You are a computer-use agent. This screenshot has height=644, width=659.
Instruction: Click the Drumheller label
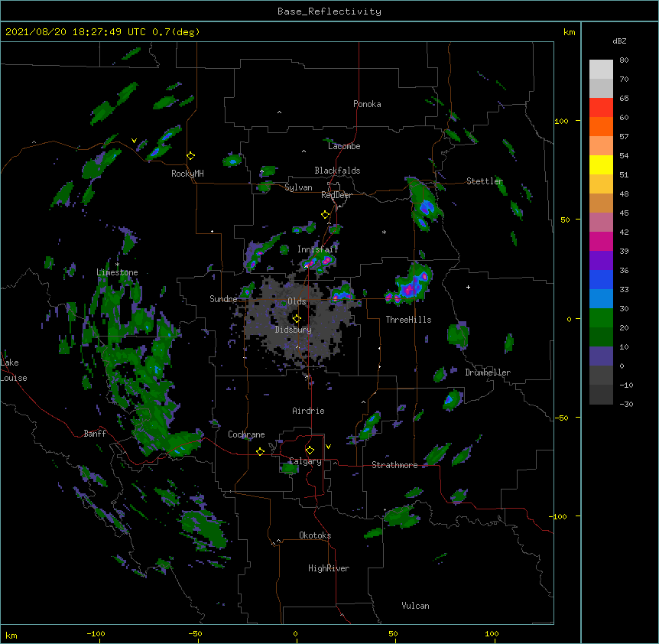[488, 372]
